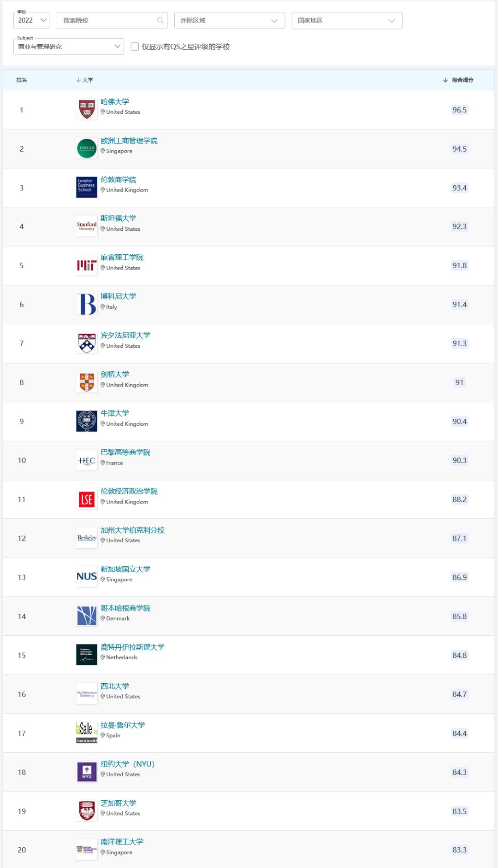Click the MIT logo icon
Screen dimensions: 498x868
[x=87, y=265]
